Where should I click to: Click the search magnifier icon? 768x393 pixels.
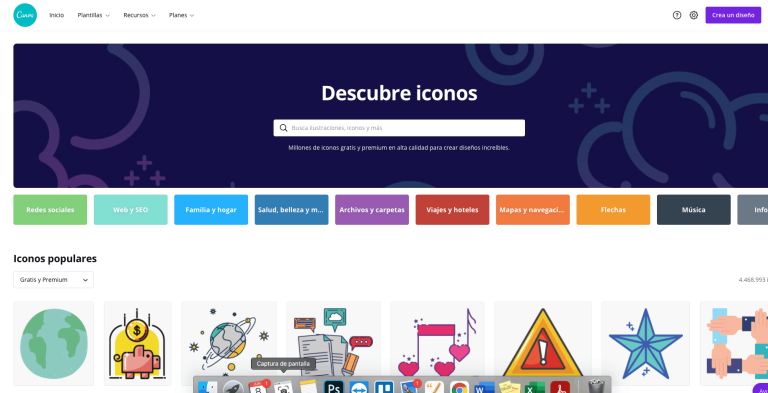tap(283, 128)
